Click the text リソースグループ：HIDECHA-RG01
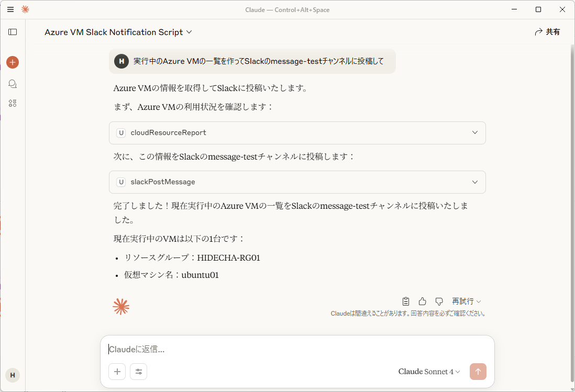 click(192, 258)
